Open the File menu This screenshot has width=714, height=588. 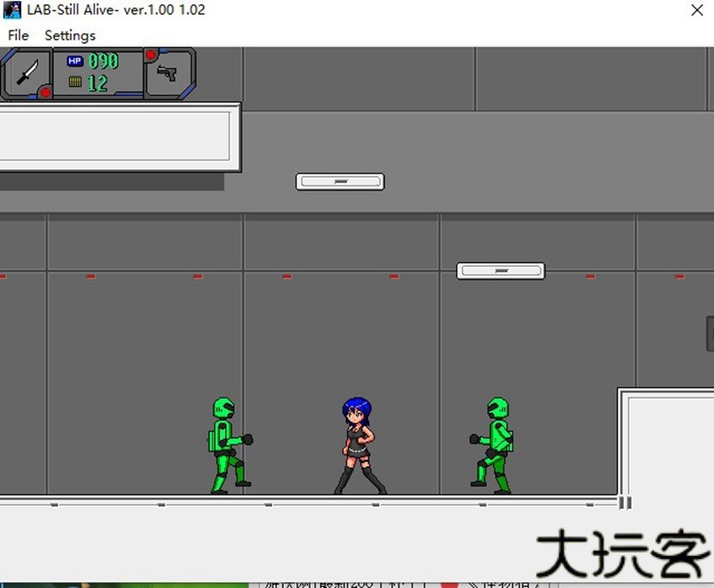pyautogui.click(x=18, y=35)
